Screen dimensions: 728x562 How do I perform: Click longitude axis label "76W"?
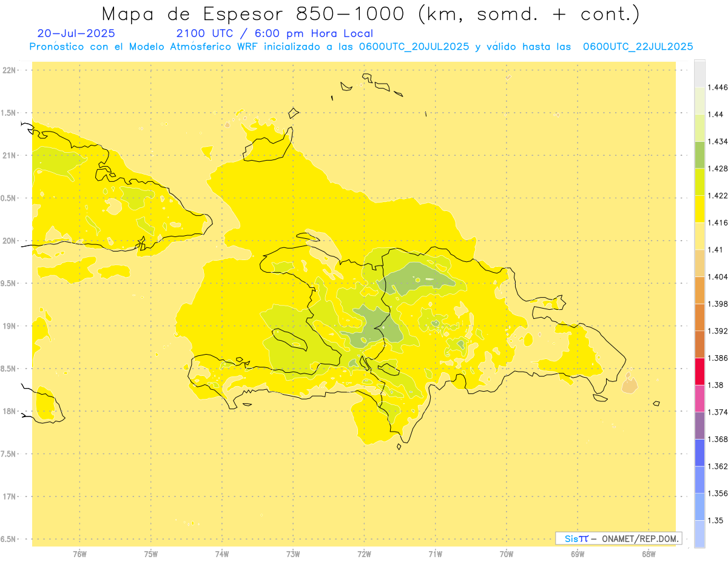80,554
